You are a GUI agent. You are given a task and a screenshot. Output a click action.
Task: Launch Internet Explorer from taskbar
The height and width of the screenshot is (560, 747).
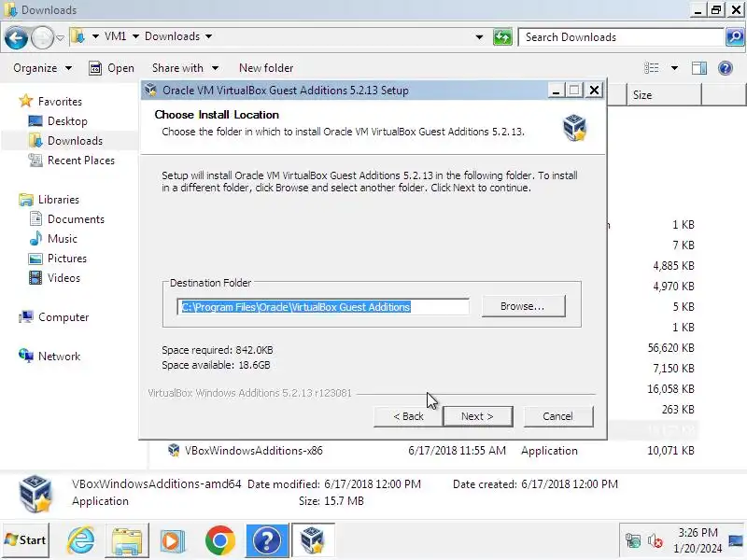click(x=81, y=540)
